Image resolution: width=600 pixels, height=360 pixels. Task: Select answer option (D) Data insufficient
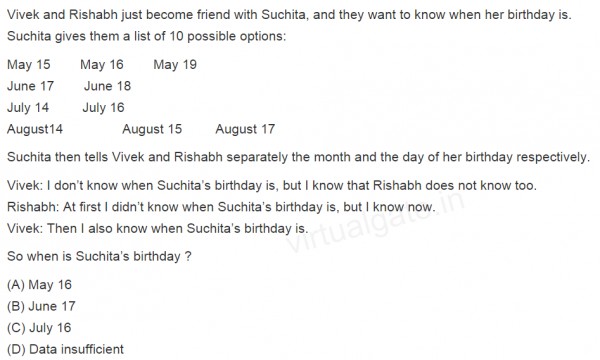(x=65, y=349)
